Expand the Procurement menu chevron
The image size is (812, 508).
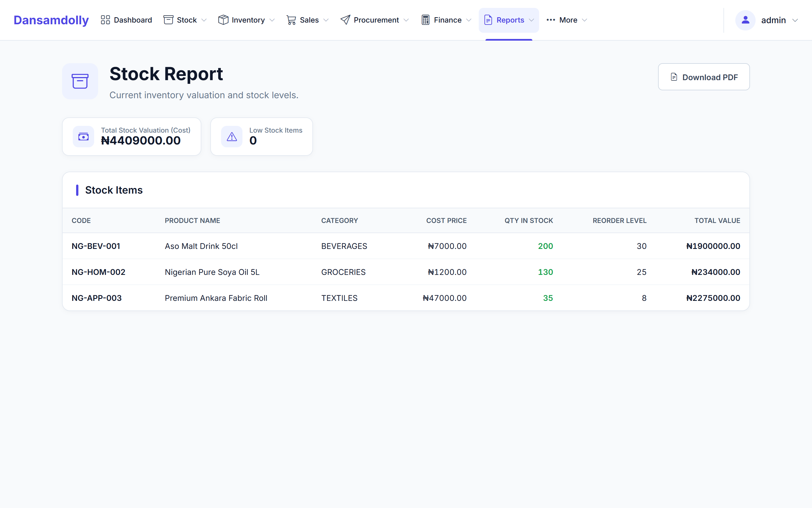406,20
